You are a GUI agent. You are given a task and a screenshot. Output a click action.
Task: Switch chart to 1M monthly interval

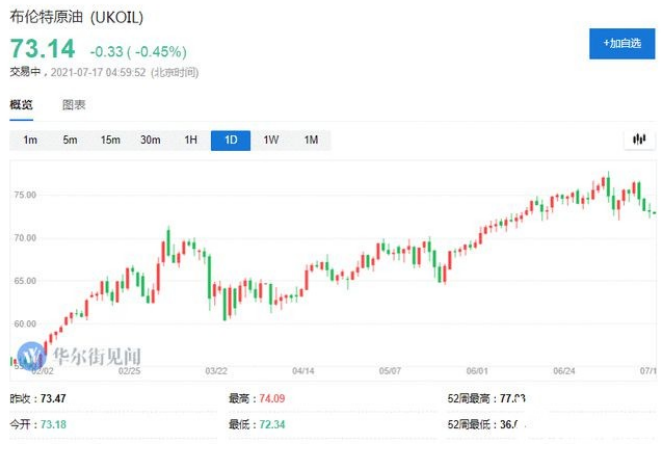pos(310,140)
